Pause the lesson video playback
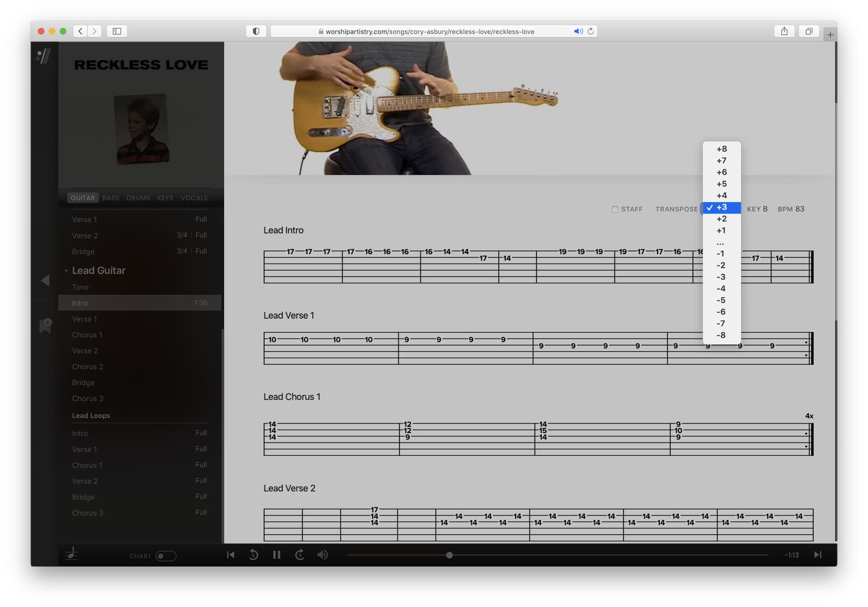This screenshot has height=607, width=868. (x=276, y=555)
